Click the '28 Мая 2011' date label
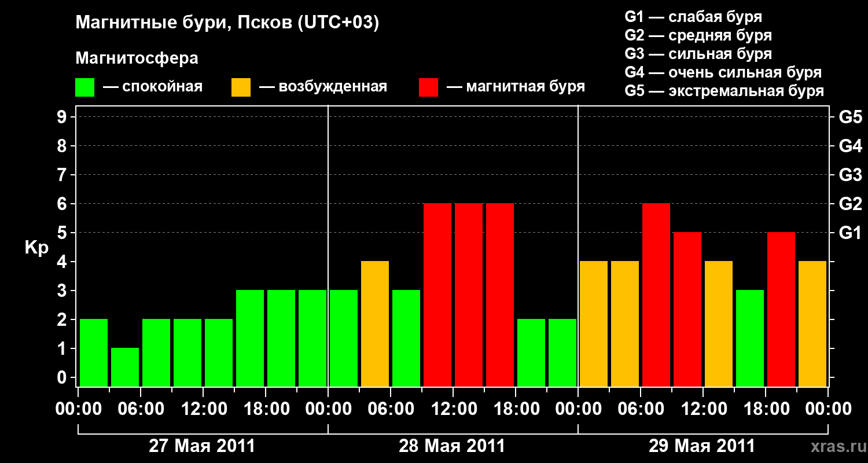This screenshot has width=868, height=463. point(452,446)
